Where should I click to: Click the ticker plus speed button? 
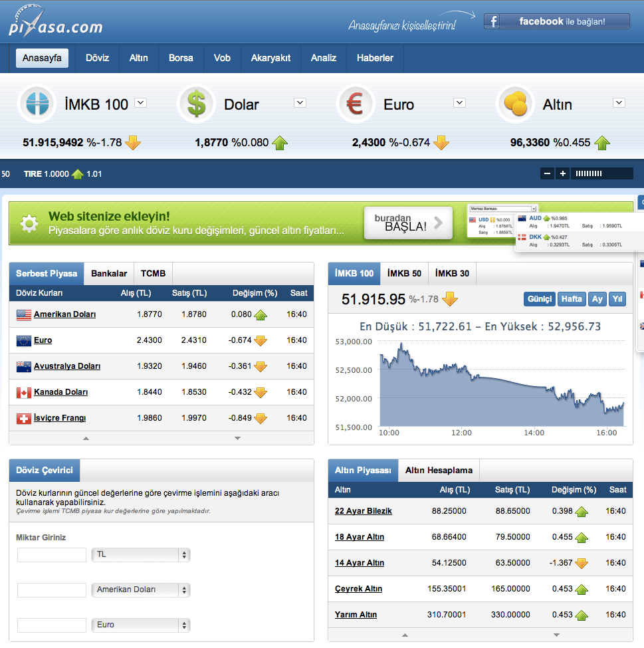pos(562,173)
